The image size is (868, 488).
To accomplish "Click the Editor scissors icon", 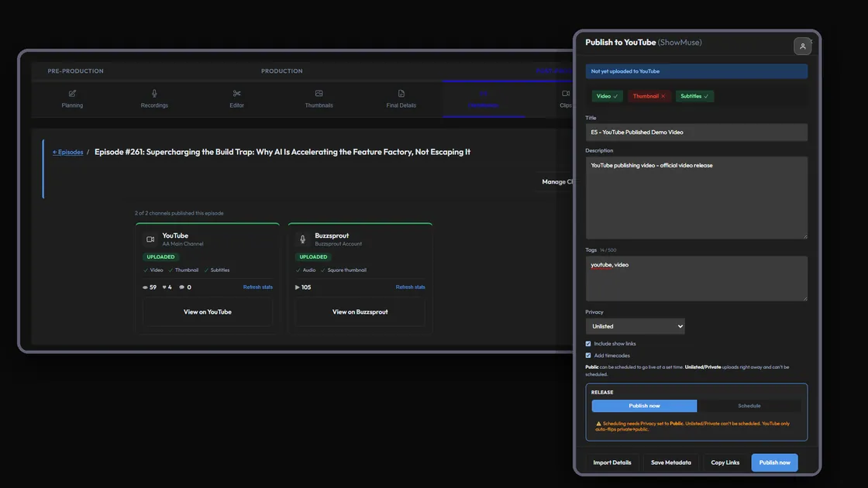I will click(x=237, y=94).
